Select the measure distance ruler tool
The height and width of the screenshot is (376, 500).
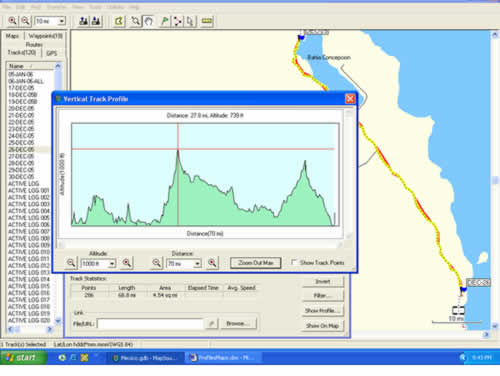pyautogui.click(x=207, y=21)
